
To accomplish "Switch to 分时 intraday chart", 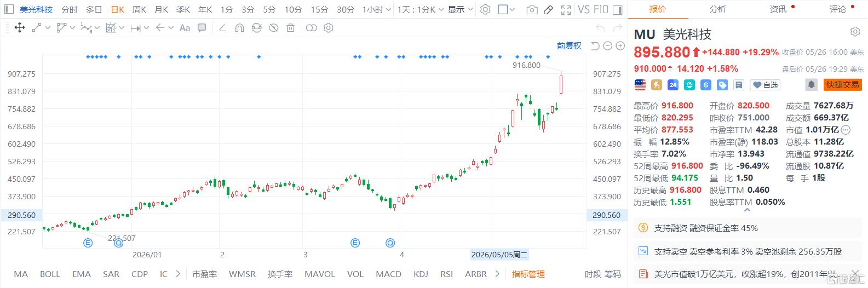I will (x=70, y=9).
